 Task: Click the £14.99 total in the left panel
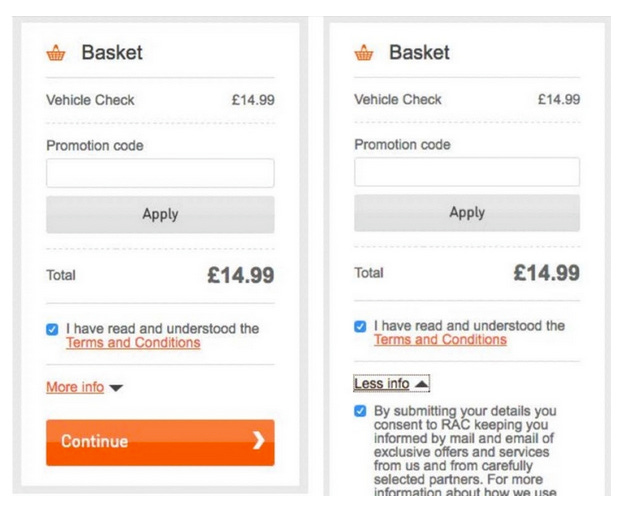pyautogui.click(x=240, y=275)
